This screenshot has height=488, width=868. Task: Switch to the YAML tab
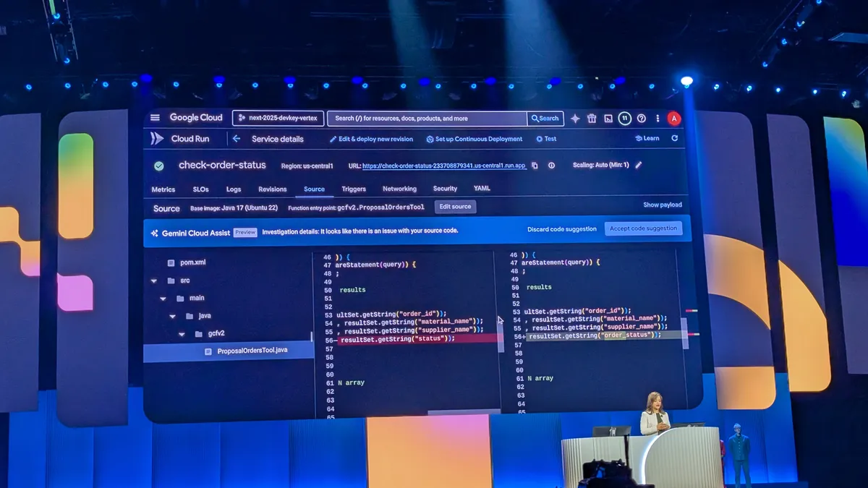click(x=482, y=189)
